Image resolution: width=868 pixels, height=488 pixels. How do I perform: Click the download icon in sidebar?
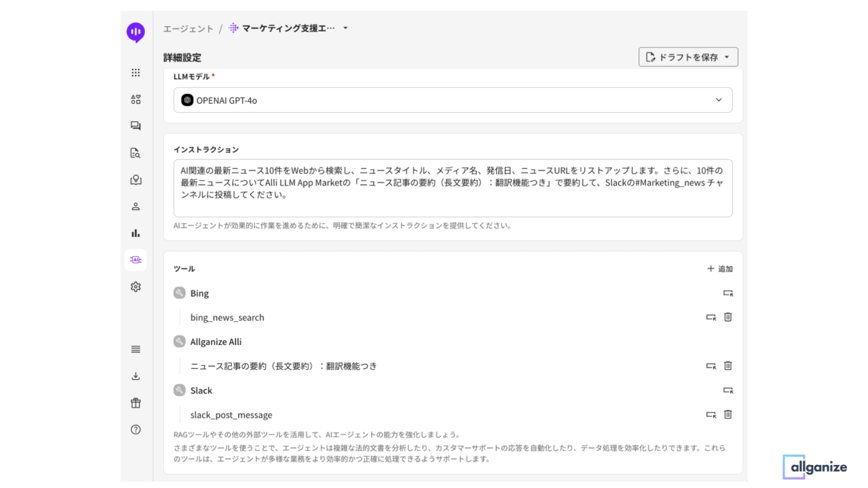click(x=135, y=376)
